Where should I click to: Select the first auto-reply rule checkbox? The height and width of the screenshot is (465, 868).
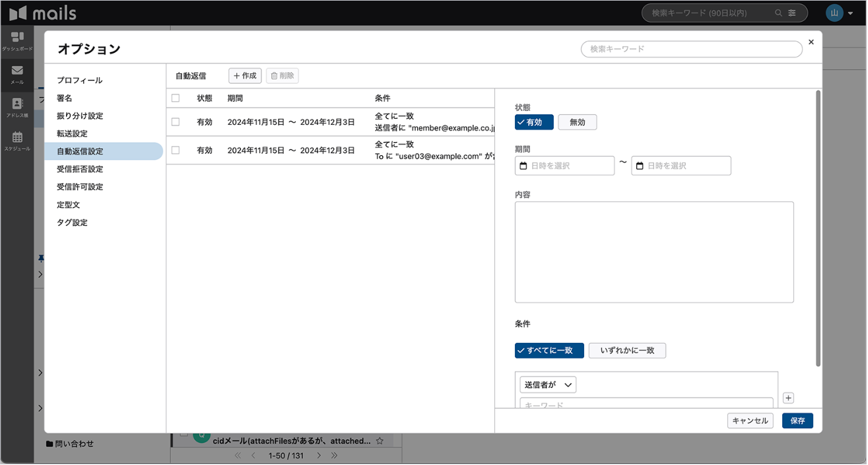(x=176, y=122)
